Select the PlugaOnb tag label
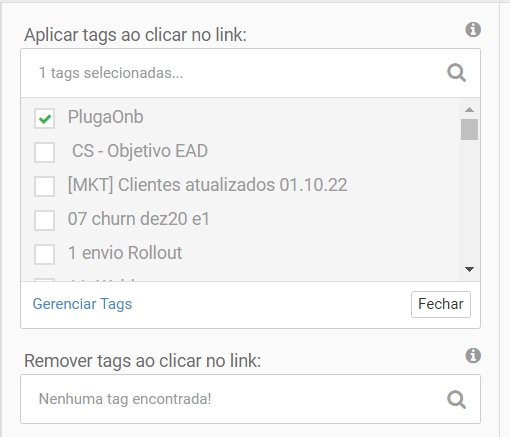510x437 pixels. click(x=106, y=117)
